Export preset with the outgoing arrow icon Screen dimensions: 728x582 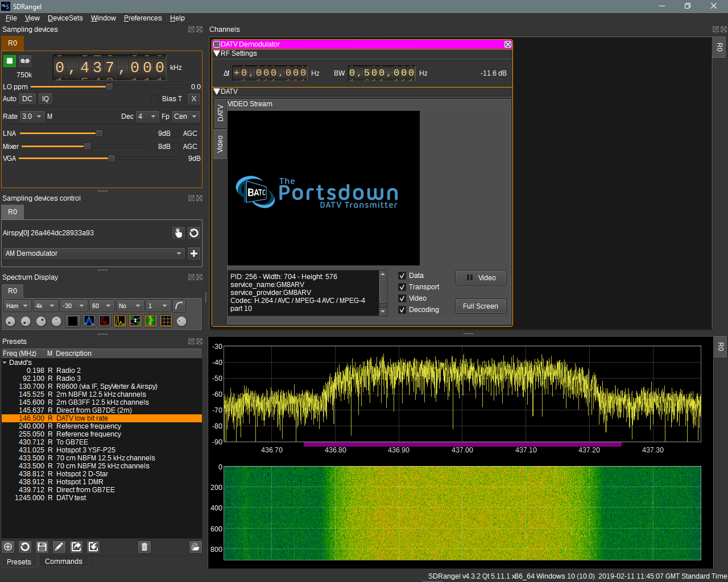[x=76, y=547]
